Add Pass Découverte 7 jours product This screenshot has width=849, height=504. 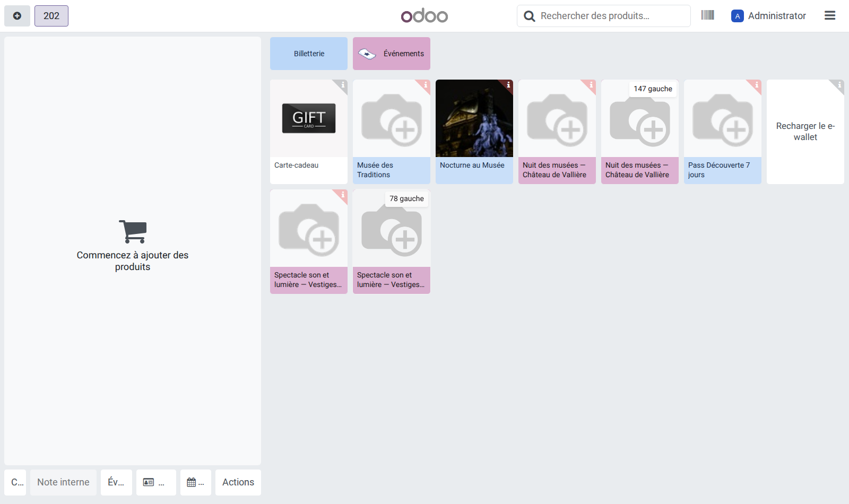tap(723, 132)
